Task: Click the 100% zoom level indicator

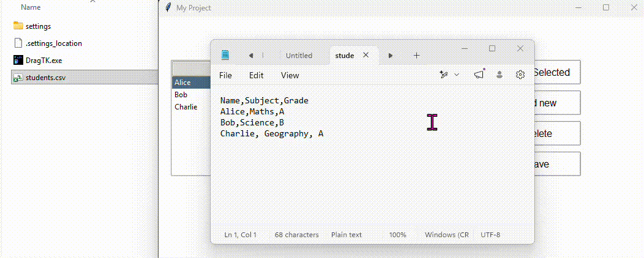Action: 397,235
